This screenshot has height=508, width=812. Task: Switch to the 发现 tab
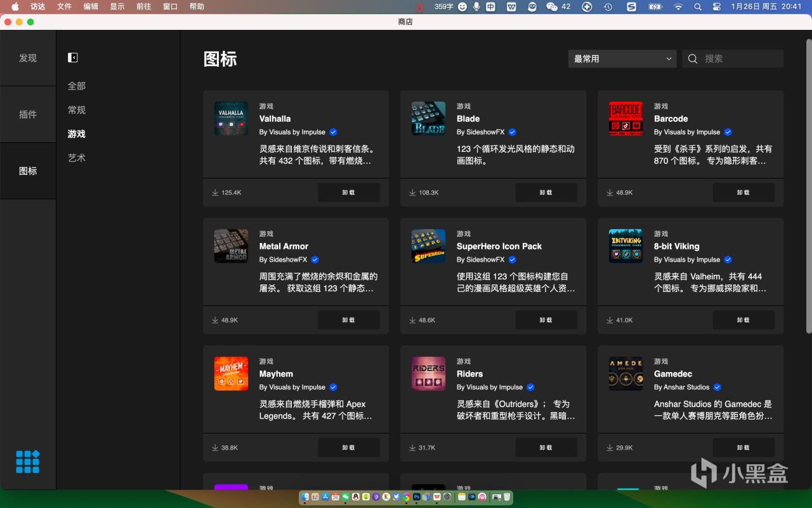[28, 58]
